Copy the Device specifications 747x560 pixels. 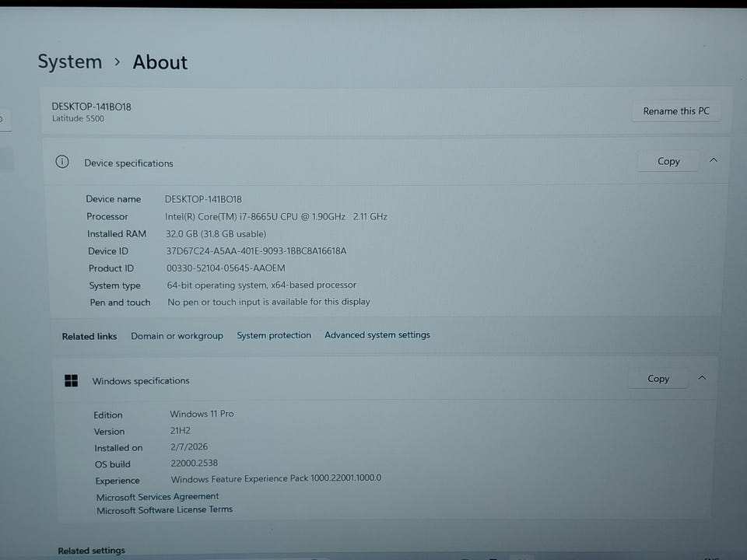click(668, 161)
